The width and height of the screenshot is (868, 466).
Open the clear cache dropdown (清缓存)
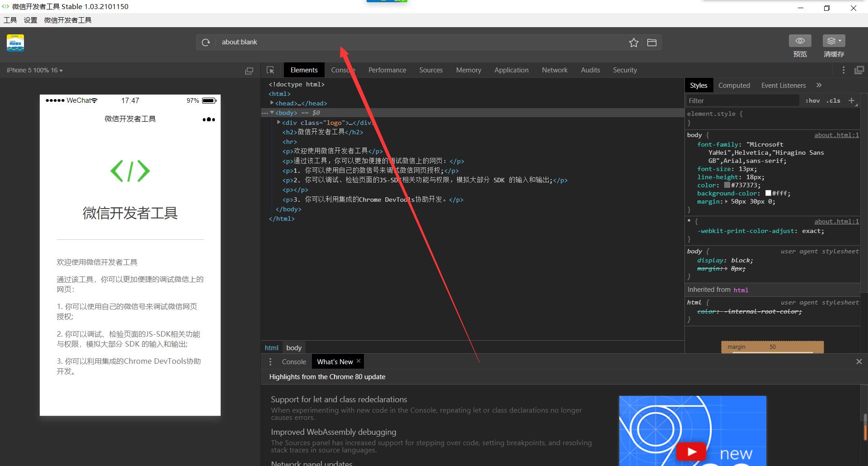click(x=834, y=41)
